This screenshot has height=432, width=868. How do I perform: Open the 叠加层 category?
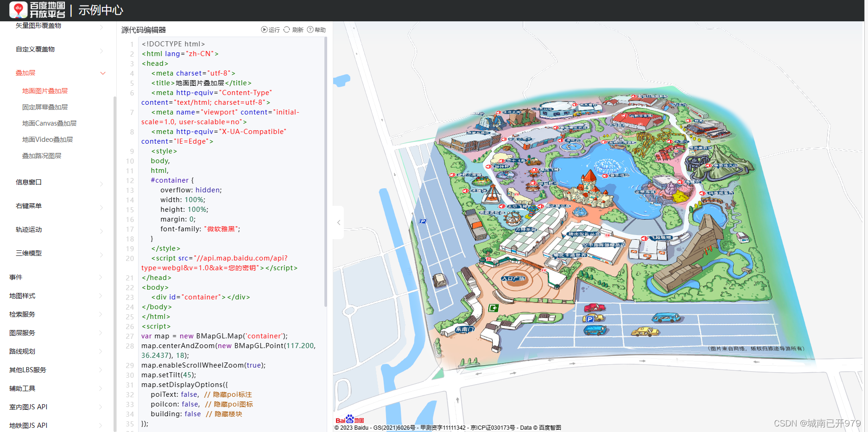pos(25,73)
